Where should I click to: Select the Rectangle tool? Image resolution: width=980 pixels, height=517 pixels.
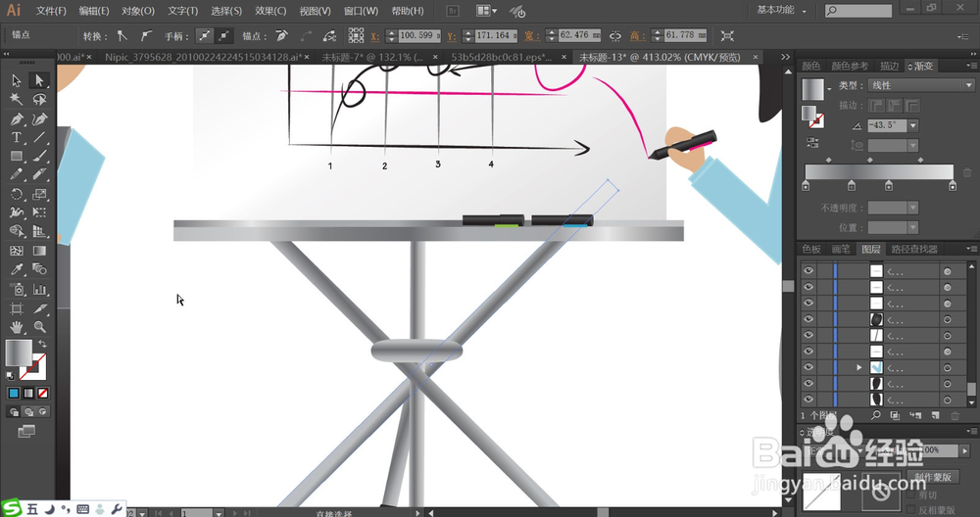[x=17, y=156]
